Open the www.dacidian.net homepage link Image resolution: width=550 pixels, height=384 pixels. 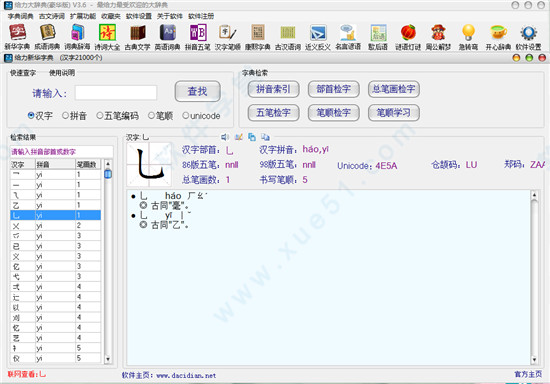[186, 376]
